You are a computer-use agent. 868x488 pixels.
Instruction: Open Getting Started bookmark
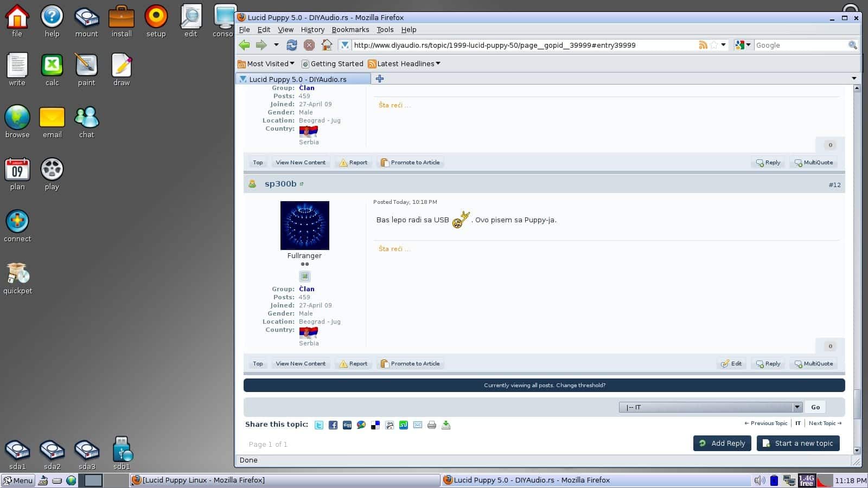332,63
